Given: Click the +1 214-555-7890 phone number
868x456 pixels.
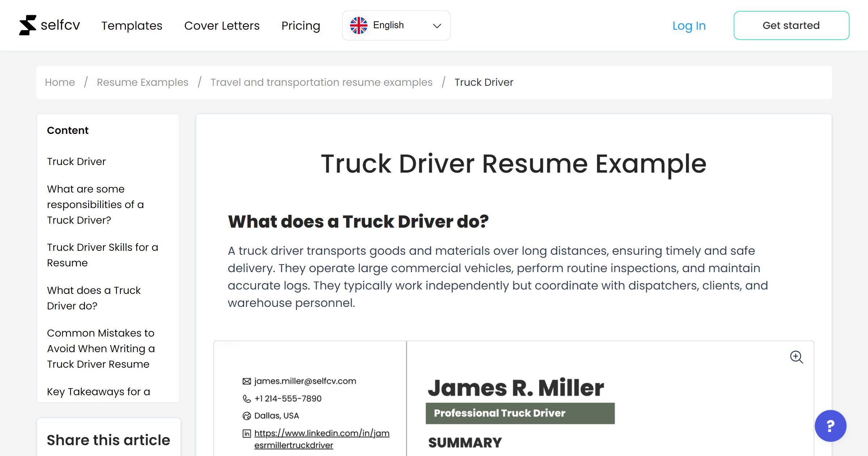Looking at the screenshot, I should [x=288, y=398].
